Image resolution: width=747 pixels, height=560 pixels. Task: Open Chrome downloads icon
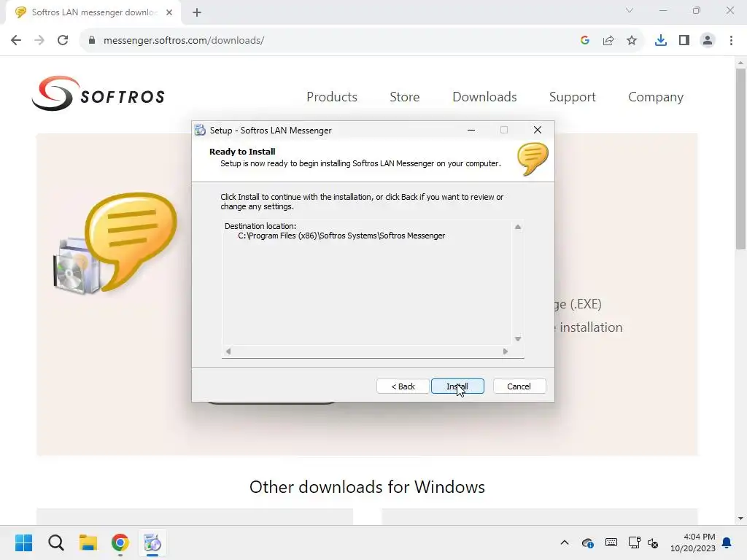point(661,41)
